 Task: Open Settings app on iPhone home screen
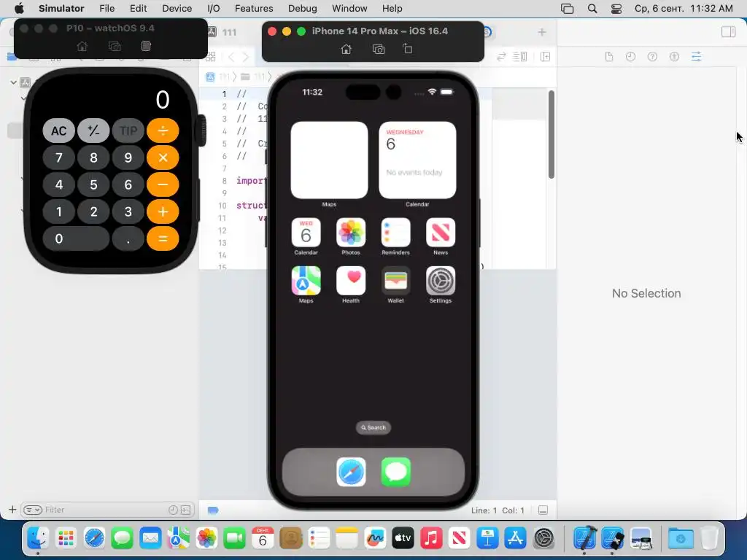tap(441, 281)
